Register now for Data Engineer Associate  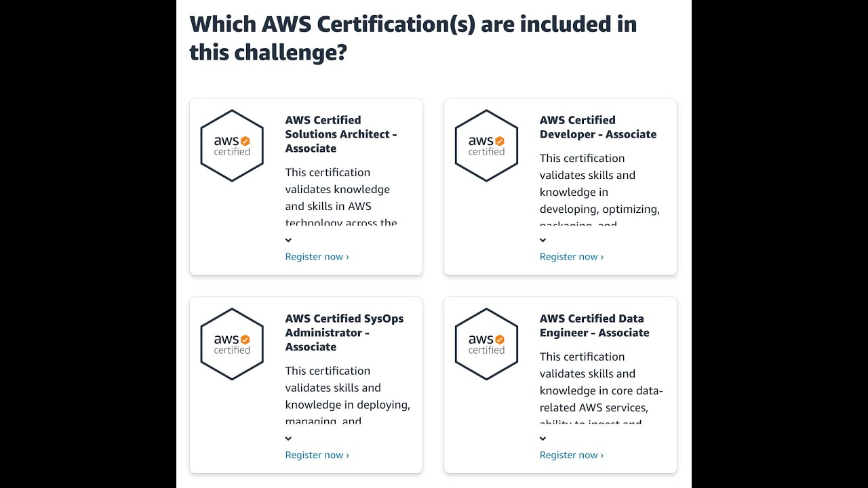click(x=571, y=455)
